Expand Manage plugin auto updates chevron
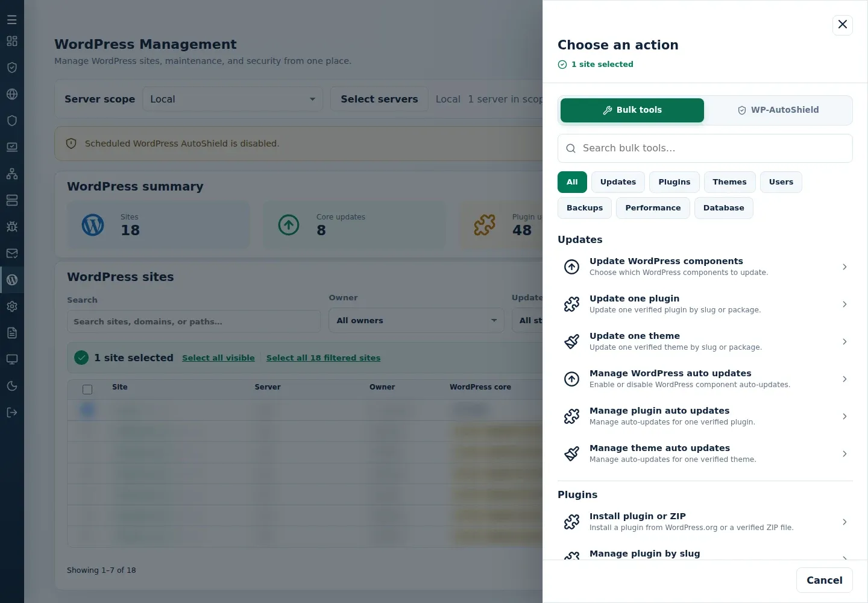The image size is (868, 603). pos(844,416)
